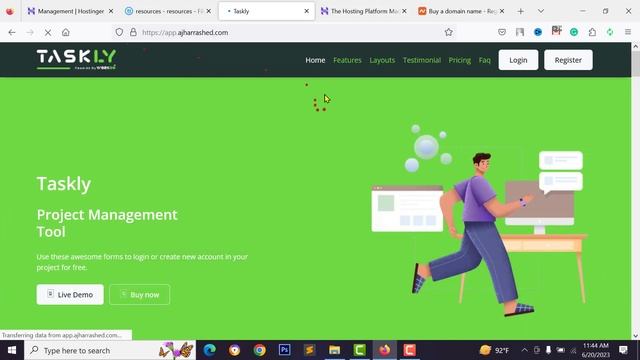Open the red Camtasia recorder icon
This screenshot has height=360, width=640.
(409, 350)
